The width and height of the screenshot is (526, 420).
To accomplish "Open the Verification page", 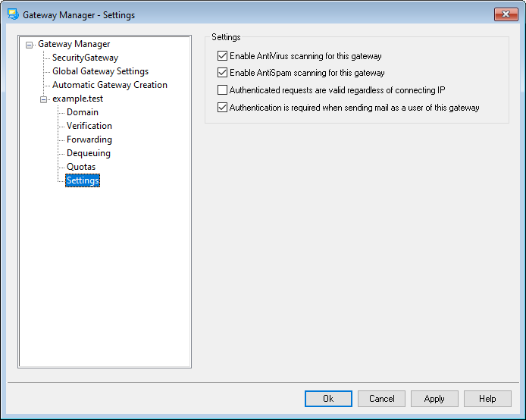I will point(89,126).
